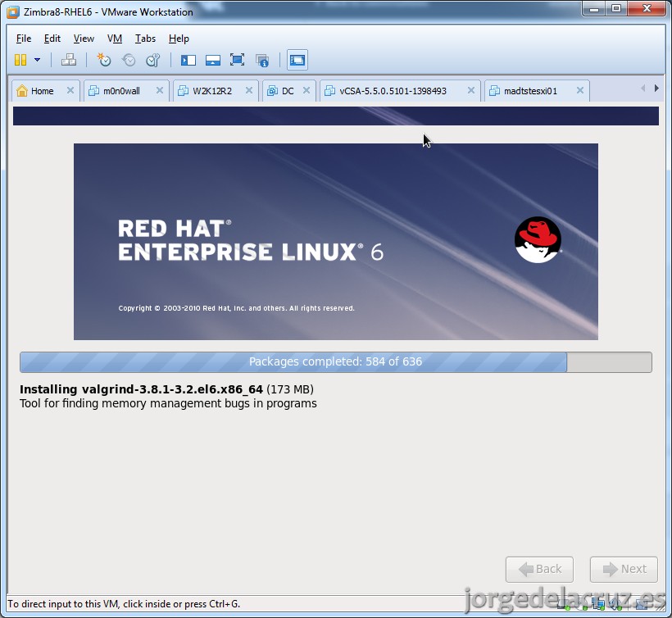Click the Packages completed progress bar
Screen dimensions: 672x618
(x=335, y=362)
